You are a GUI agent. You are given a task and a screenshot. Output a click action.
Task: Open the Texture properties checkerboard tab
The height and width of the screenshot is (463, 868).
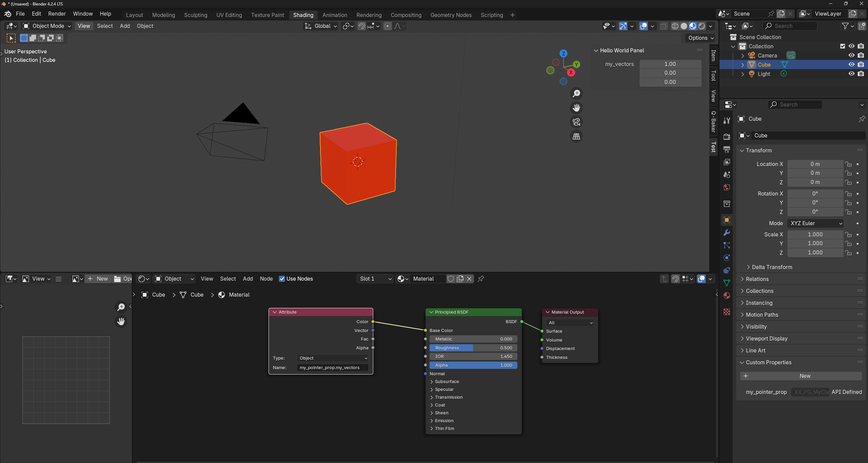727,312
